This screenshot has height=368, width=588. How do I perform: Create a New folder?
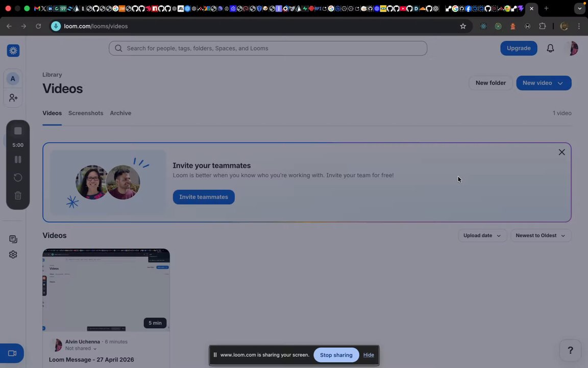point(491,83)
